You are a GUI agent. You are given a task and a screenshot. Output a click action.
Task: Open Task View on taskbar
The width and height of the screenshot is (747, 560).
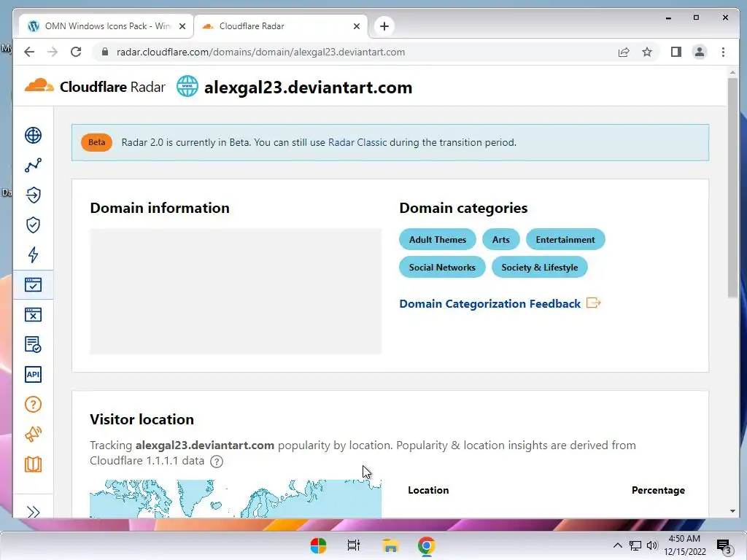354,545
